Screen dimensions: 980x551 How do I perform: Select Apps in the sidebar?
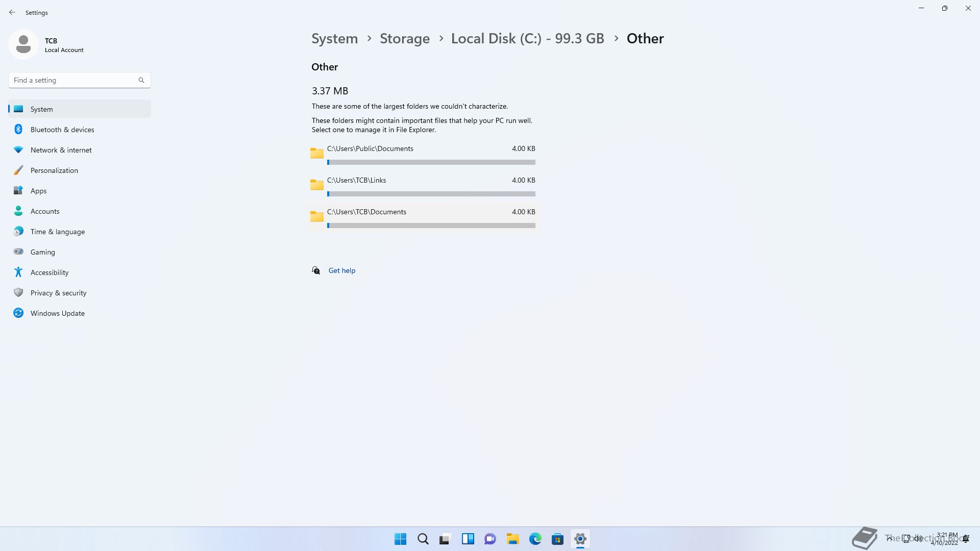pyautogui.click(x=39, y=191)
